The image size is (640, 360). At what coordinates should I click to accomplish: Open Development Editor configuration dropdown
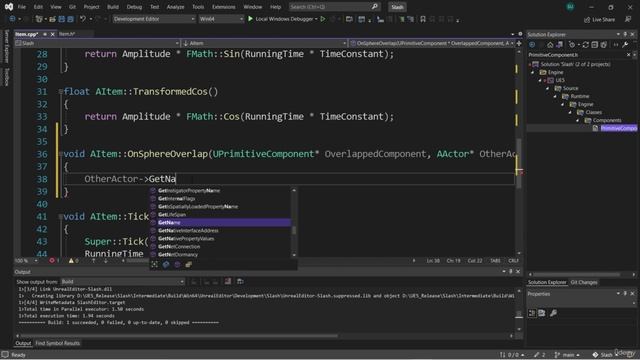154,19
